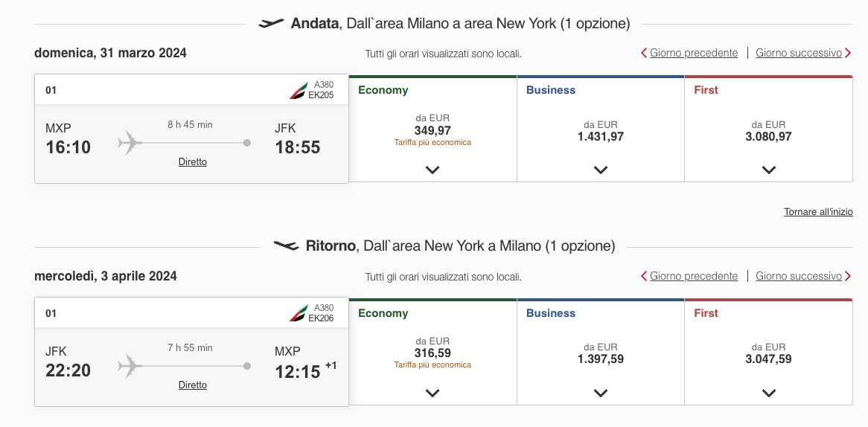Viewport: 868px width, 427px height.
Task: Click the Ritorno returning plane icon
Action: pyautogui.click(x=286, y=245)
